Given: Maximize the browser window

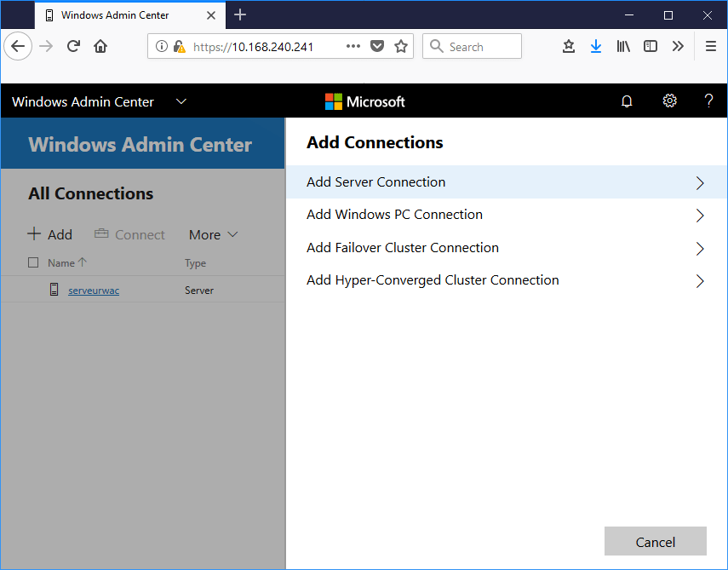Looking at the screenshot, I should [668, 15].
